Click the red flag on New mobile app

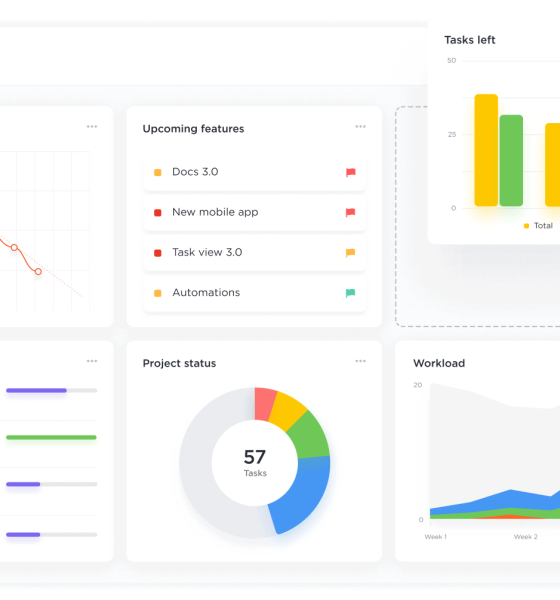[x=351, y=212]
